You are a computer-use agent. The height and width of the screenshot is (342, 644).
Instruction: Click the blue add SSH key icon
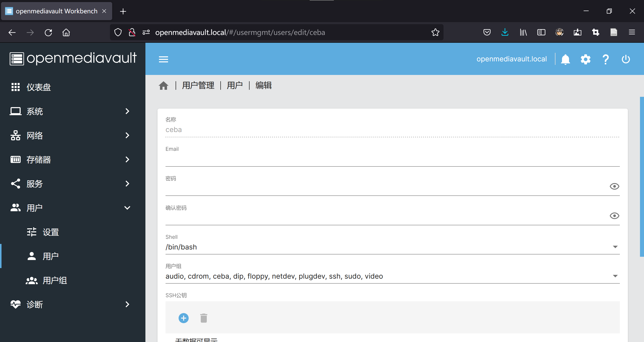tap(184, 318)
